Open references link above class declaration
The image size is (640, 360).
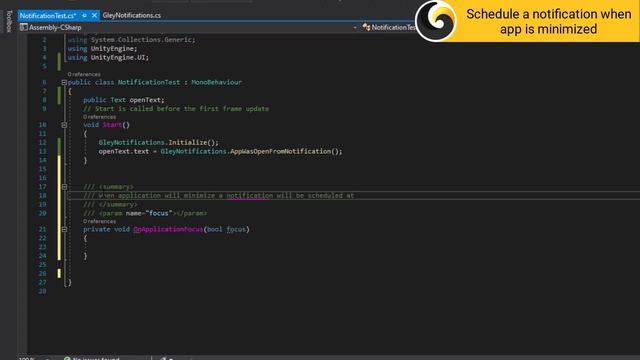pyautogui.click(x=84, y=74)
